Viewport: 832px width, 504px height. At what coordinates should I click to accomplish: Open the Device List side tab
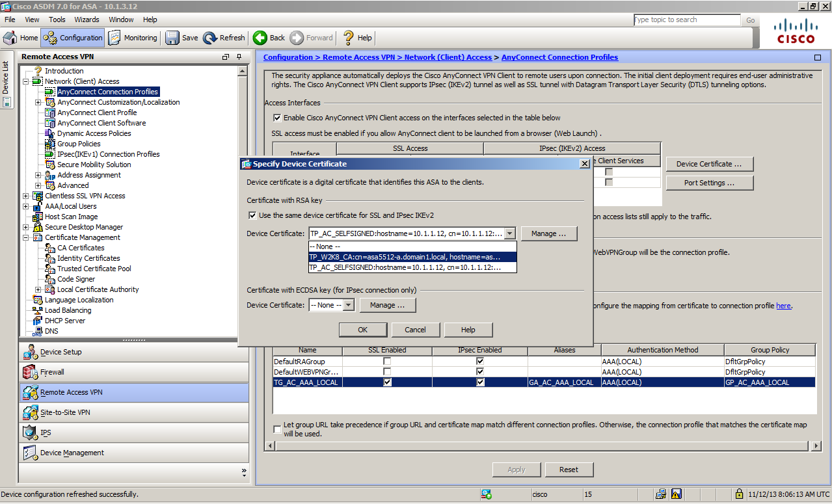(5, 78)
